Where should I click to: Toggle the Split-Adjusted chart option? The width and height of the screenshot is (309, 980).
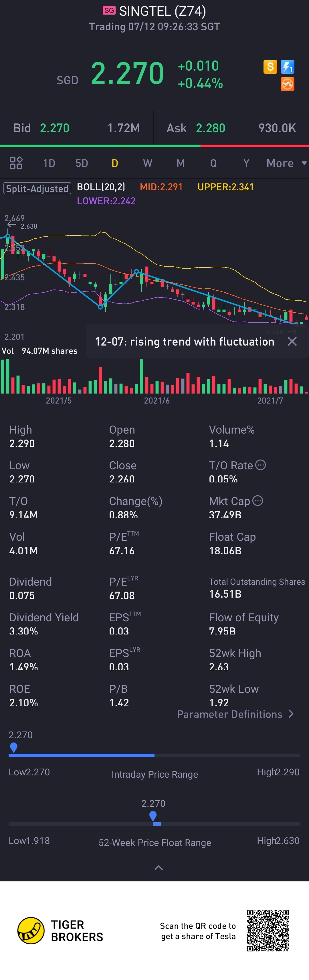[x=37, y=188]
